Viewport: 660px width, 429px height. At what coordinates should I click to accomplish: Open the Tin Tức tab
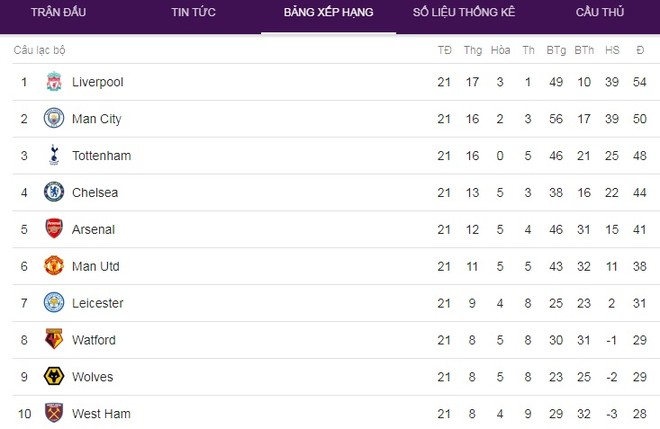coord(193,13)
